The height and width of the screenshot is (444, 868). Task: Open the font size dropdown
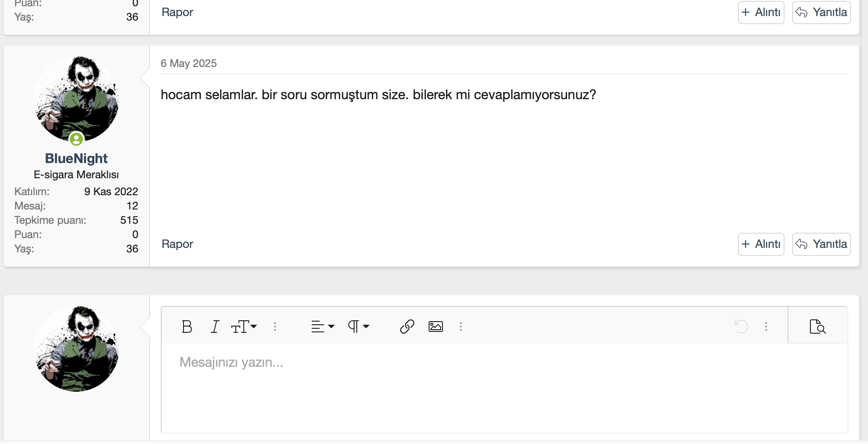[x=244, y=327]
